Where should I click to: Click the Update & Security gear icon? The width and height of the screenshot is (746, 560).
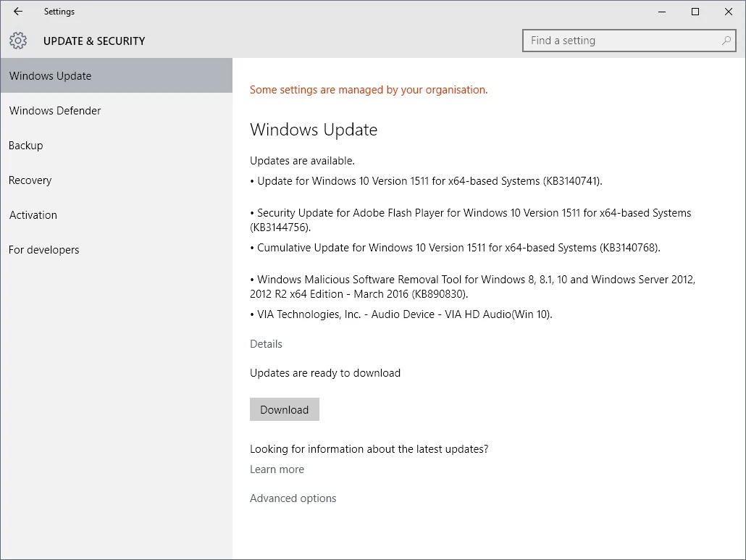click(x=18, y=41)
